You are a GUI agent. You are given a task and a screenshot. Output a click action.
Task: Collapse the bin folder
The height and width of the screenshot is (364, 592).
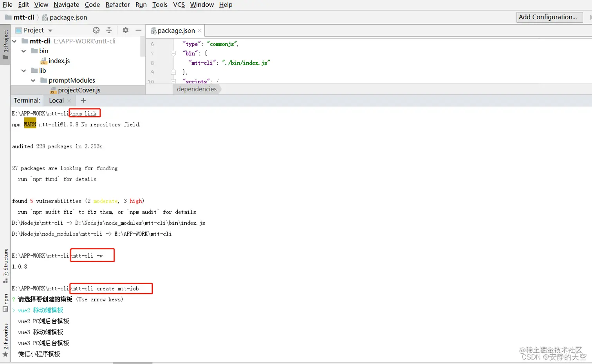24,51
